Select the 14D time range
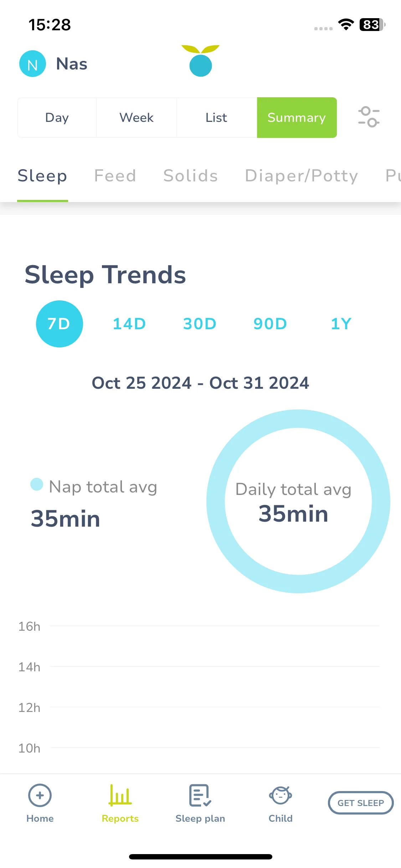This screenshot has height=868, width=401. tap(129, 324)
